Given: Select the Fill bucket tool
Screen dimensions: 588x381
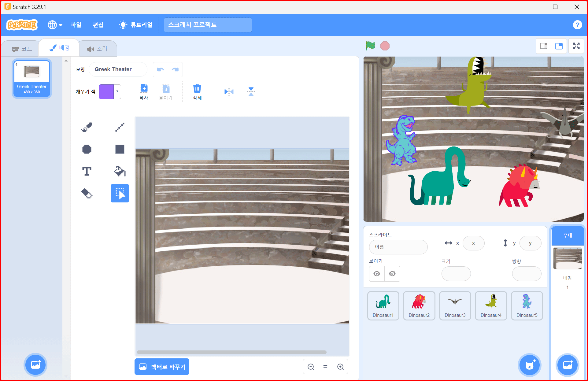Looking at the screenshot, I should coord(120,171).
